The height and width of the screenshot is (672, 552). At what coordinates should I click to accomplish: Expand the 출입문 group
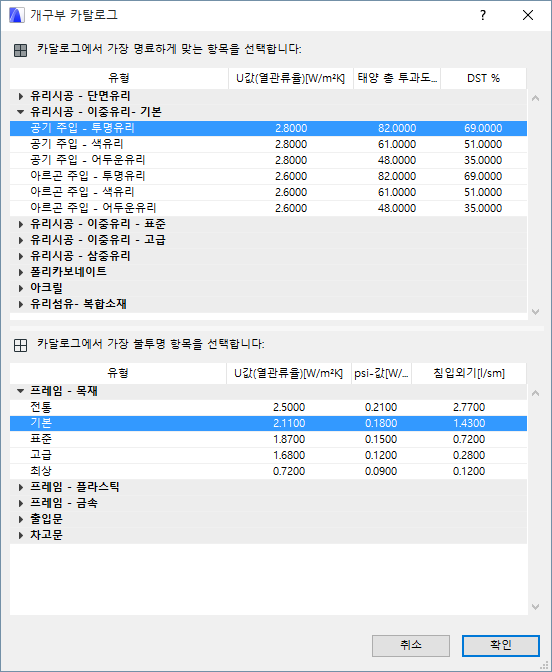(21, 519)
